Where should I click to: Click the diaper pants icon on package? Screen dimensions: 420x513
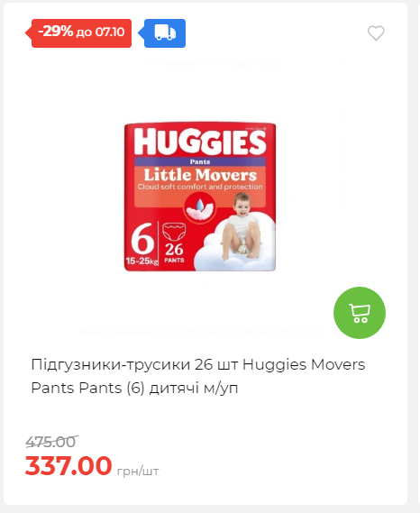[174, 232]
